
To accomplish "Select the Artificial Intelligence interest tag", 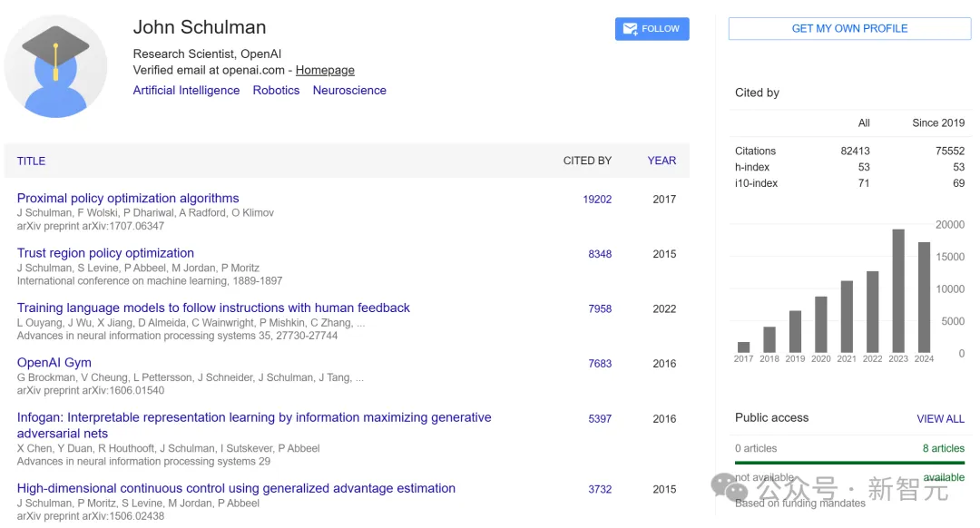I will point(186,91).
